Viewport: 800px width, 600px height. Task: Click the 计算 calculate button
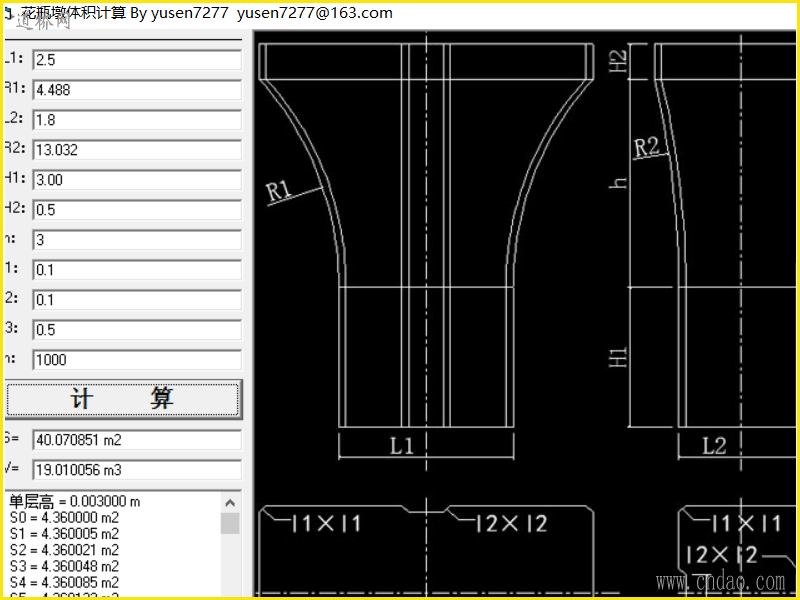[122, 399]
